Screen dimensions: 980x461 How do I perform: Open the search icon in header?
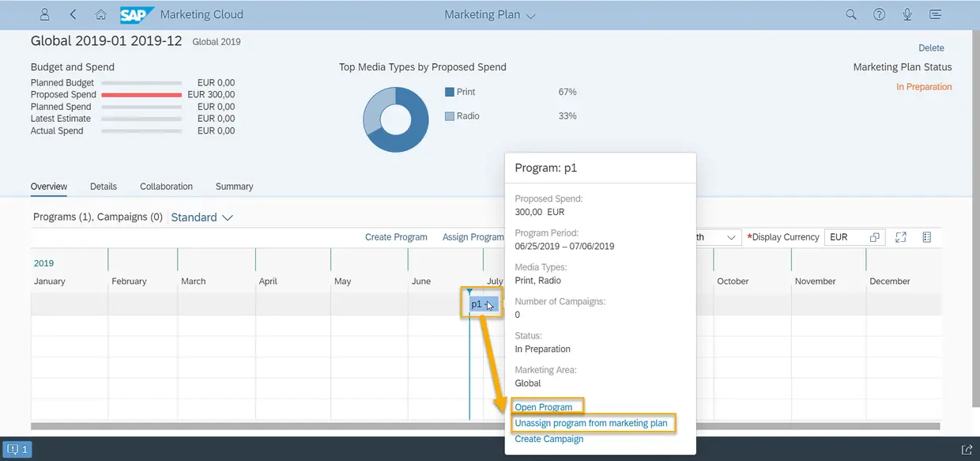[x=851, y=14]
